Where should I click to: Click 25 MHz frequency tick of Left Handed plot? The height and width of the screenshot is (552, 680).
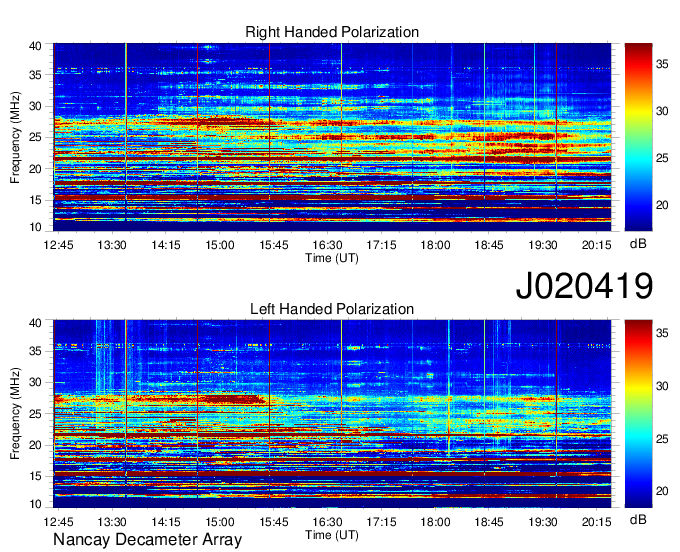[x=35, y=414]
